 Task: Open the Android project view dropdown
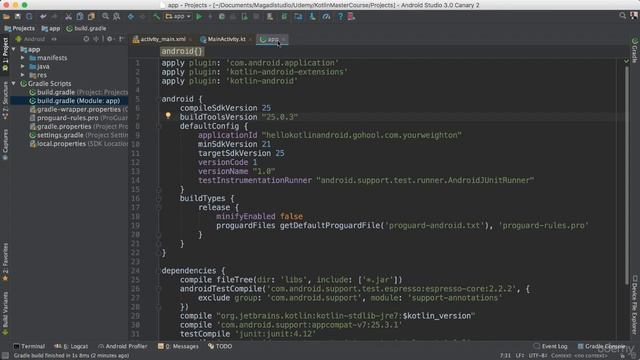36,39
